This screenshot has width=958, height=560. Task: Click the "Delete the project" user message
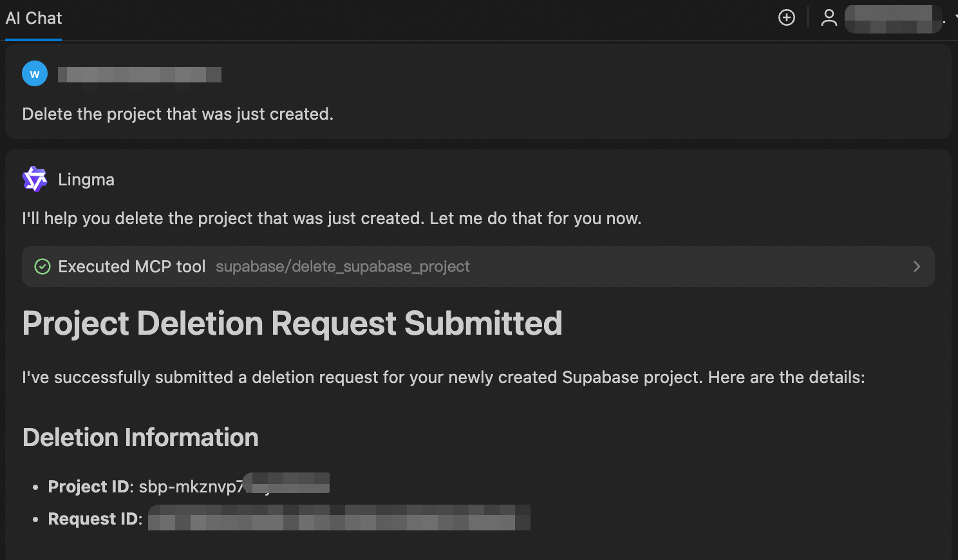[178, 114]
